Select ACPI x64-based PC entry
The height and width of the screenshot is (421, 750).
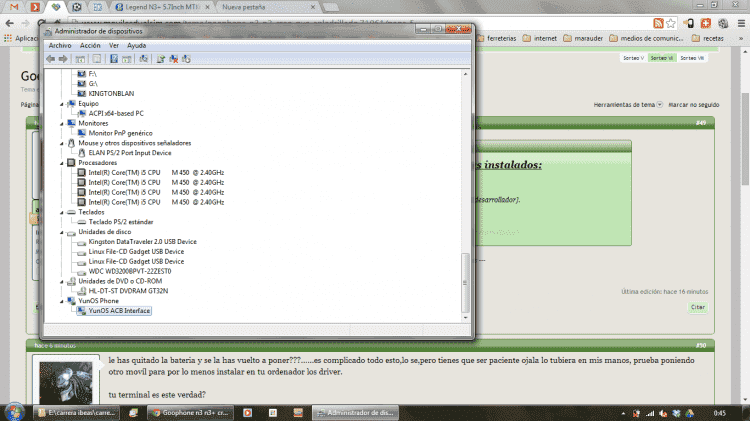click(x=116, y=113)
